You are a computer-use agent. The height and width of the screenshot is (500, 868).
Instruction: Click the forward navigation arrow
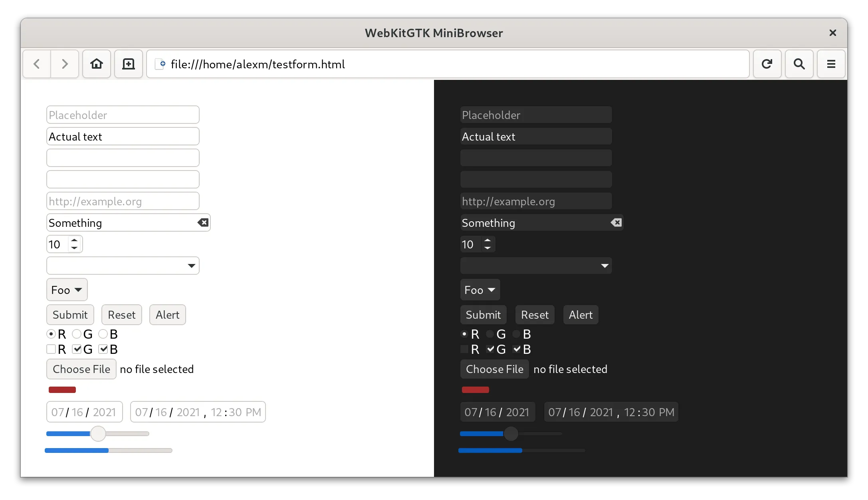(x=65, y=64)
